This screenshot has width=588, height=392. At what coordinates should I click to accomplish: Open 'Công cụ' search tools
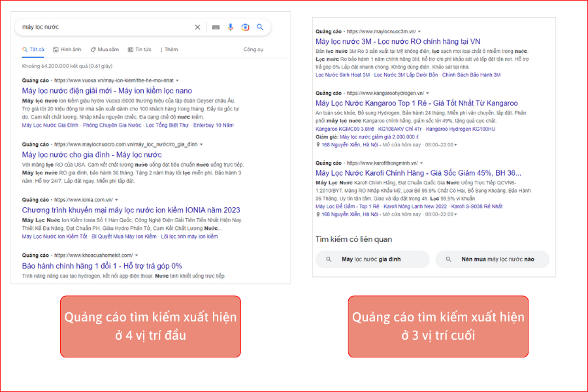(x=253, y=50)
